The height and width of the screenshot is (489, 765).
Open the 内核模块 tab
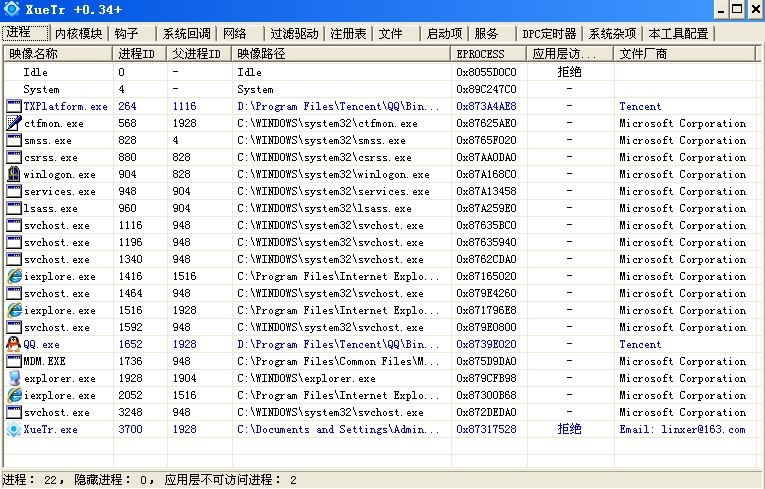click(x=79, y=34)
